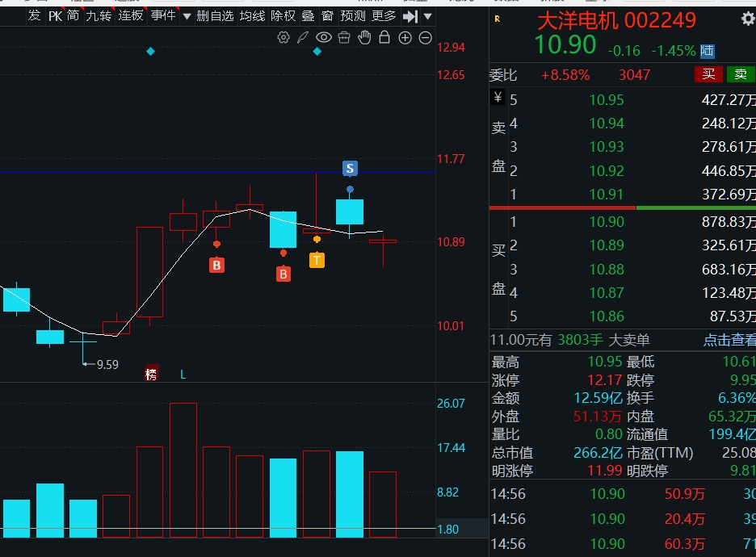Image resolution: width=756 pixels, height=557 pixels.
Task: Click the tallest red volume bar
Action: 183,470
